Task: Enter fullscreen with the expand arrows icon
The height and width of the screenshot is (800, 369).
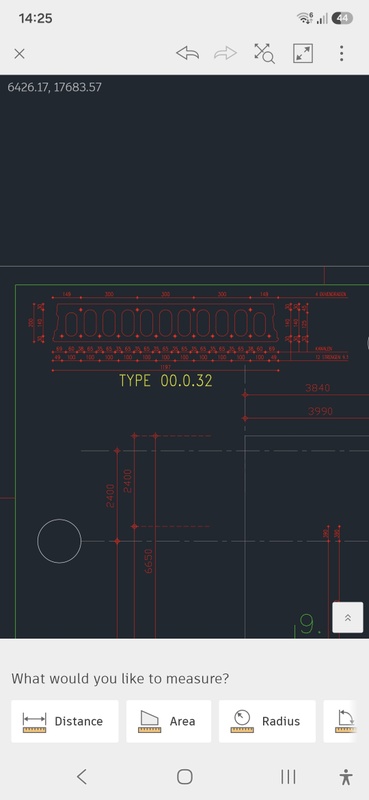Action: [303, 53]
